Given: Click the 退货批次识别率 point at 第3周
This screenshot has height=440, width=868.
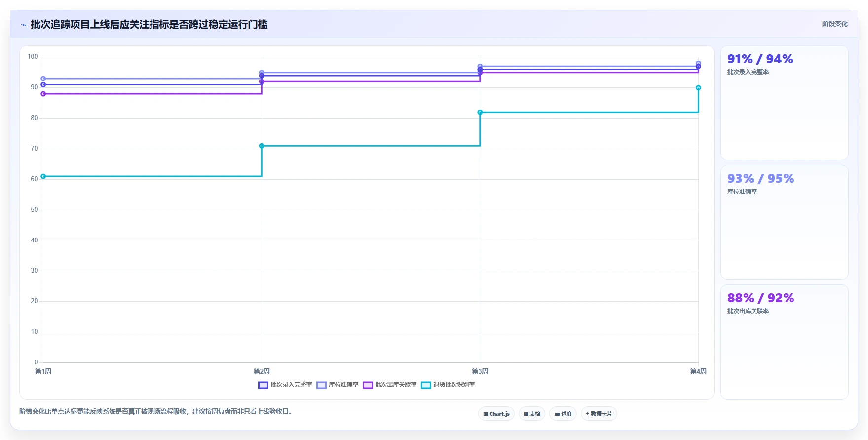Looking at the screenshot, I should pos(480,112).
